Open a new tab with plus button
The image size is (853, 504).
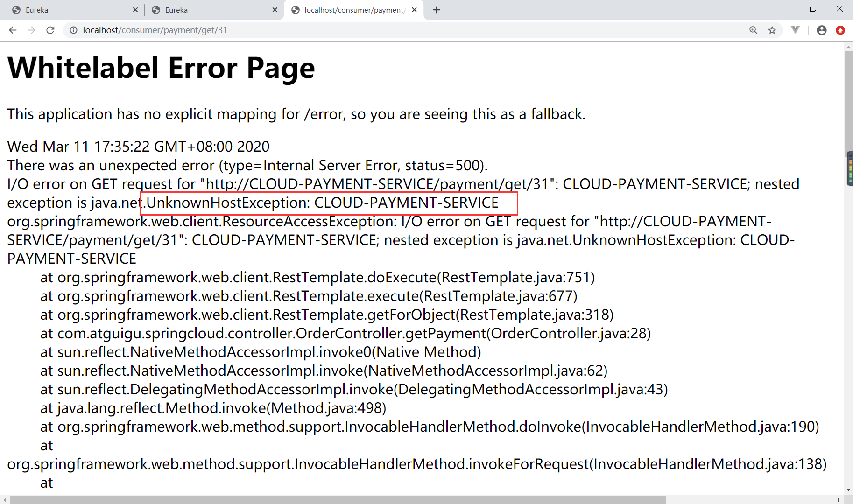coord(437,10)
